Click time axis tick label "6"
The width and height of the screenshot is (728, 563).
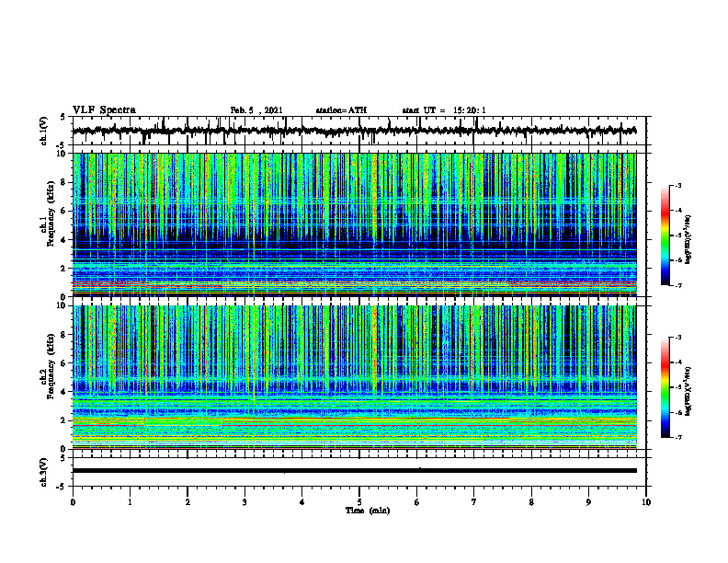pos(417,502)
